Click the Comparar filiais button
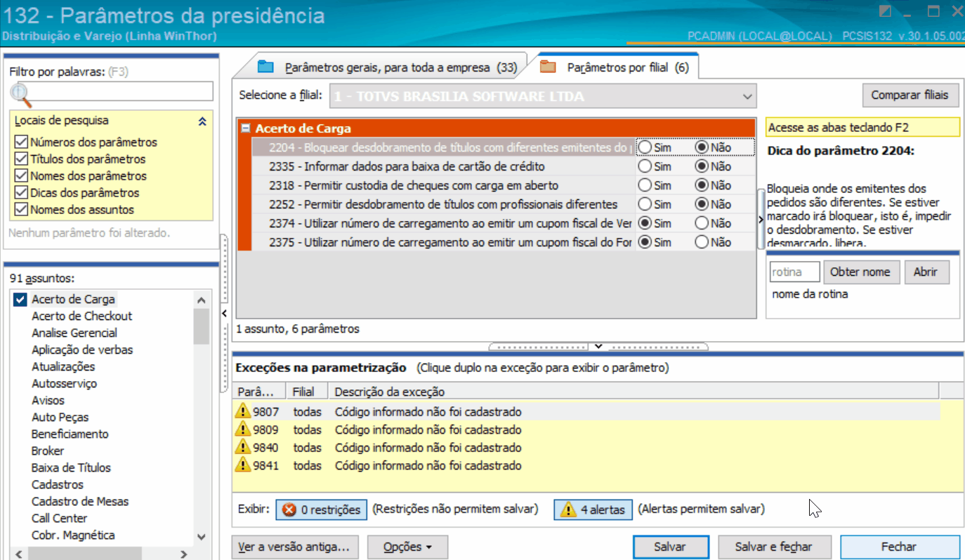The height and width of the screenshot is (560, 965). (910, 95)
